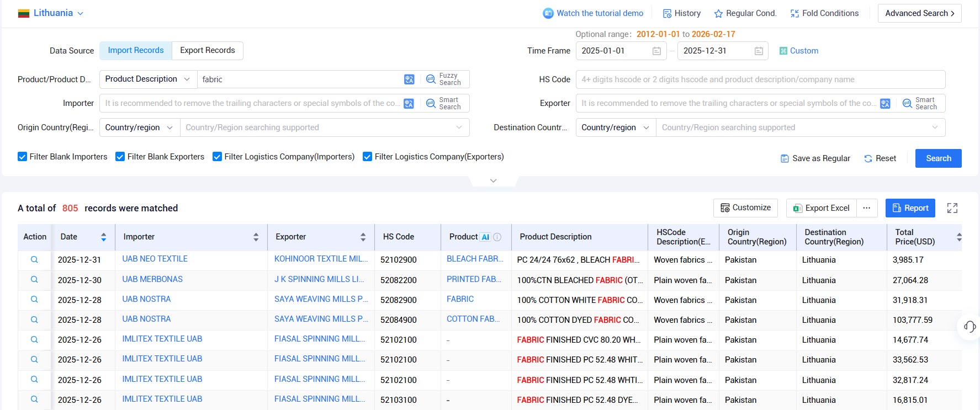Click the Importer search input field
The height and width of the screenshot is (410, 980).
click(252, 103)
